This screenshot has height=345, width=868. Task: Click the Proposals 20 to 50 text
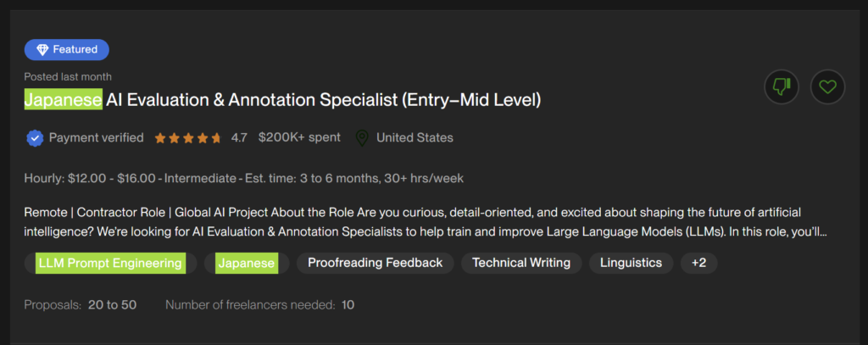[80, 304]
